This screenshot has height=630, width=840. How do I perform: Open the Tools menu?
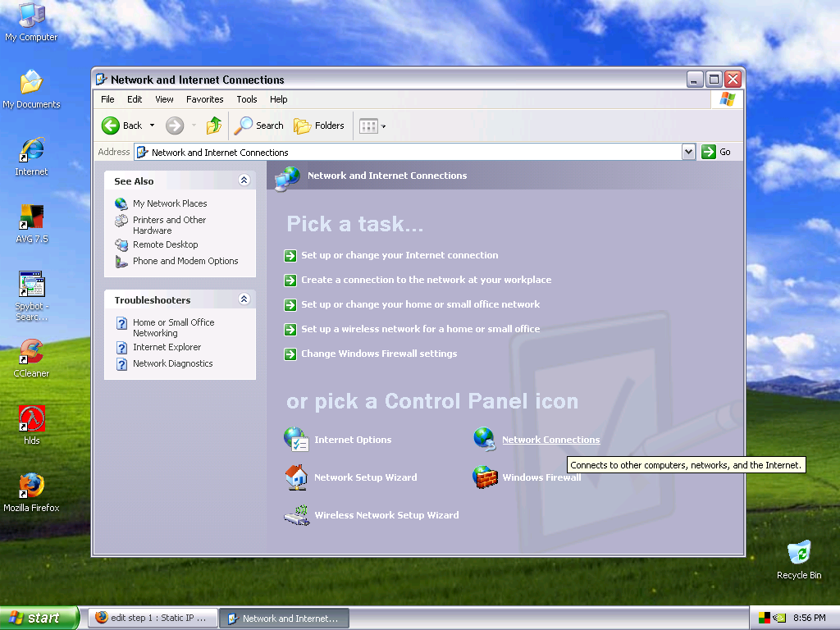[246, 99]
